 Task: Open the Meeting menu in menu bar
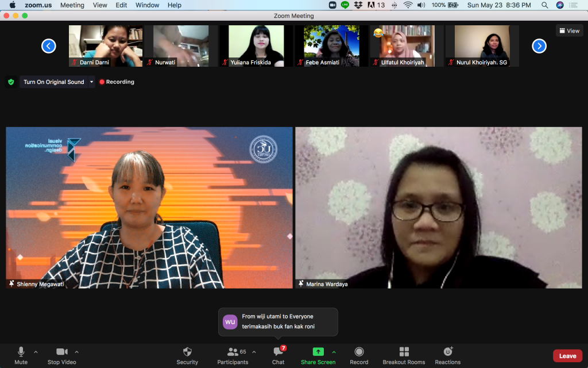[72, 5]
